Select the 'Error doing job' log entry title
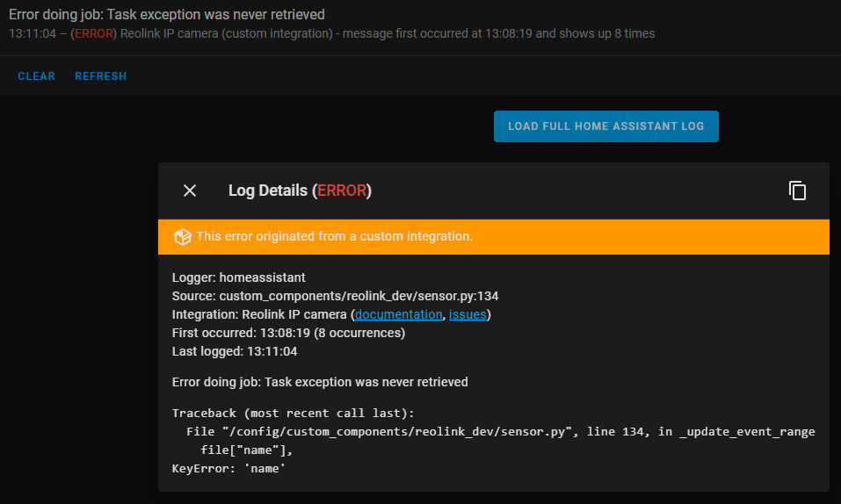841x504 pixels. [167, 14]
